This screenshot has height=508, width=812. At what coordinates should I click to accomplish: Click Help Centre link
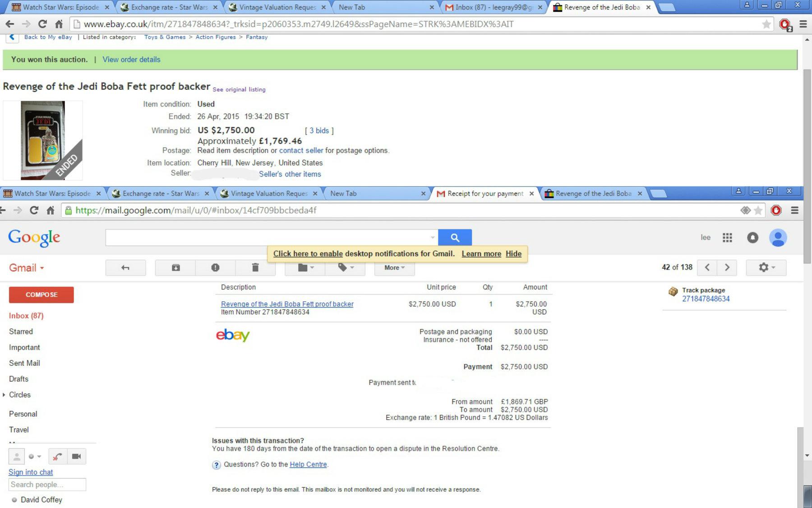tap(308, 464)
